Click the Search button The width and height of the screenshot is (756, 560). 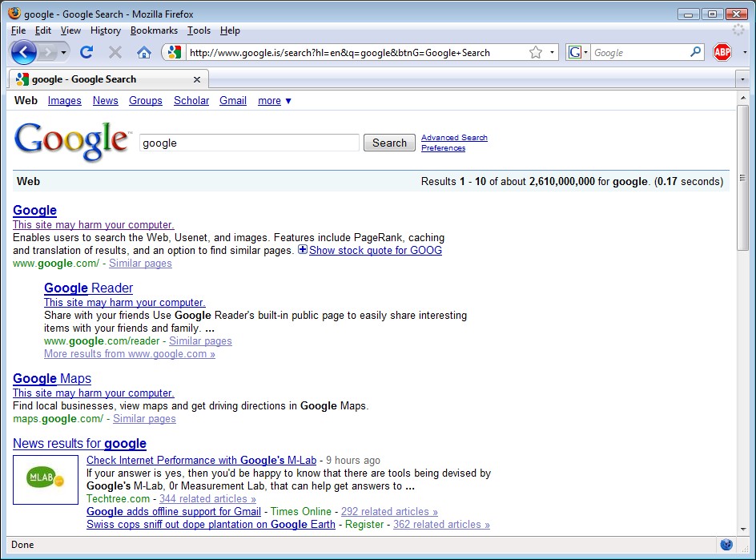click(x=389, y=143)
